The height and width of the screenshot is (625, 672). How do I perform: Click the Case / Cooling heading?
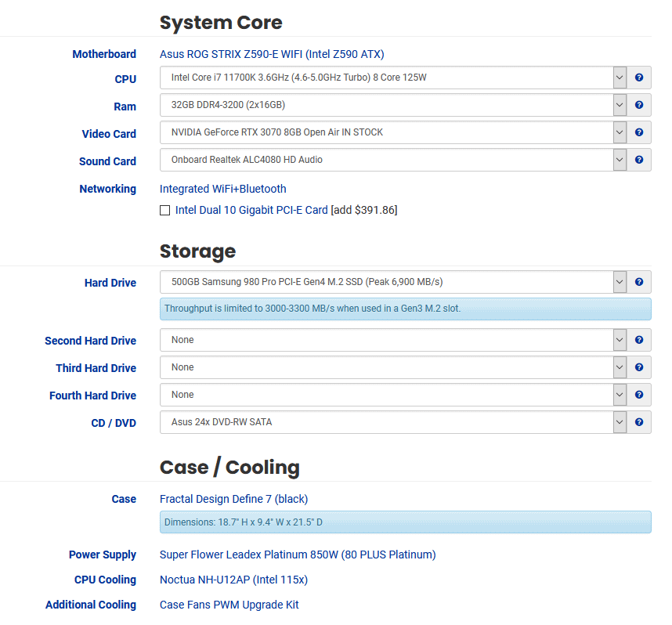pos(229,468)
